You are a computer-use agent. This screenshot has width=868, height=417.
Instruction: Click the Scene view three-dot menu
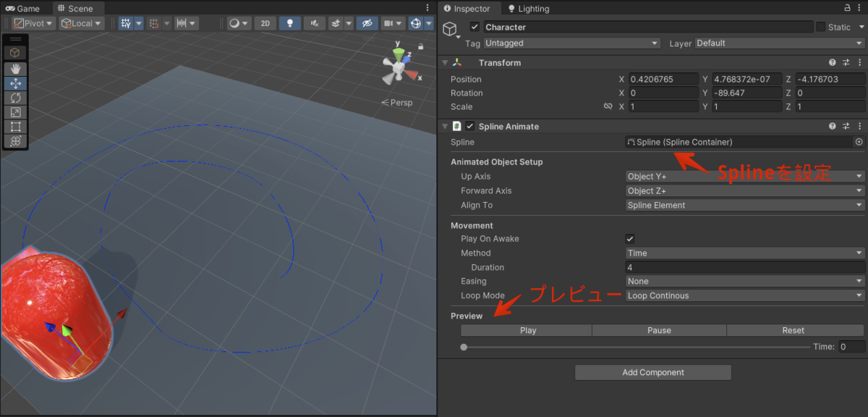pos(428,8)
